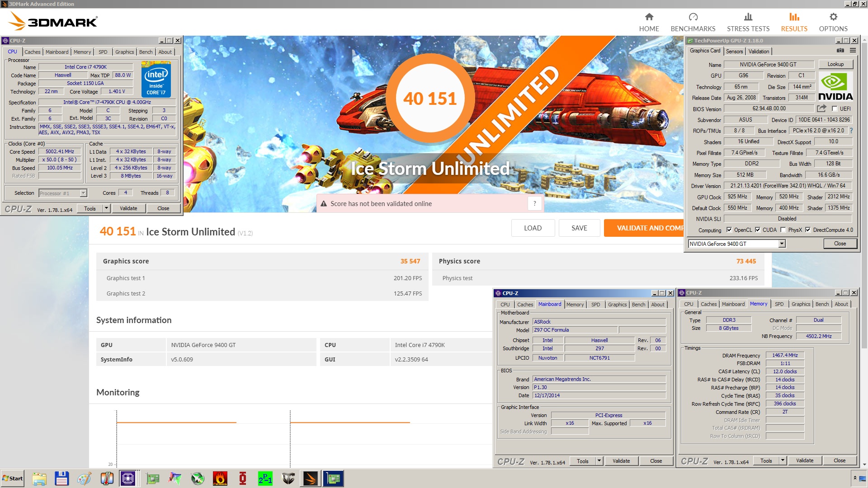Open Sensors tab in GPU-Z
Image resolution: width=868 pixels, height=488 pixels.
[x=734, y=52]
